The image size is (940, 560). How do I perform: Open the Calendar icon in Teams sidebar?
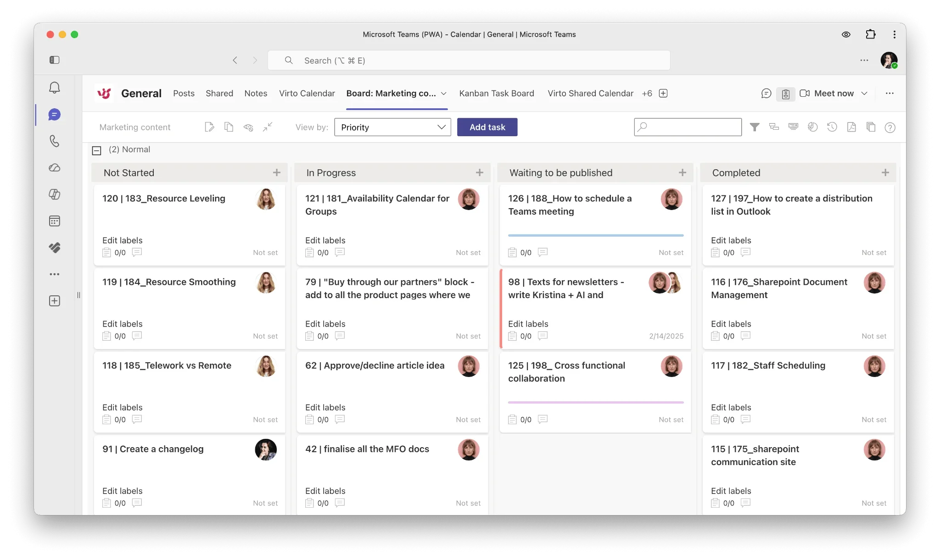coord(54,221)
